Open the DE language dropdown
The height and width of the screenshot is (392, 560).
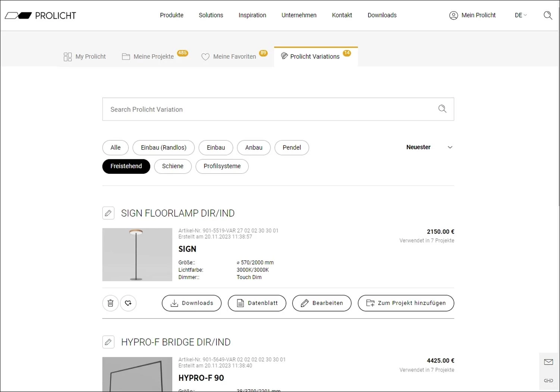click(x=520, y=15)
